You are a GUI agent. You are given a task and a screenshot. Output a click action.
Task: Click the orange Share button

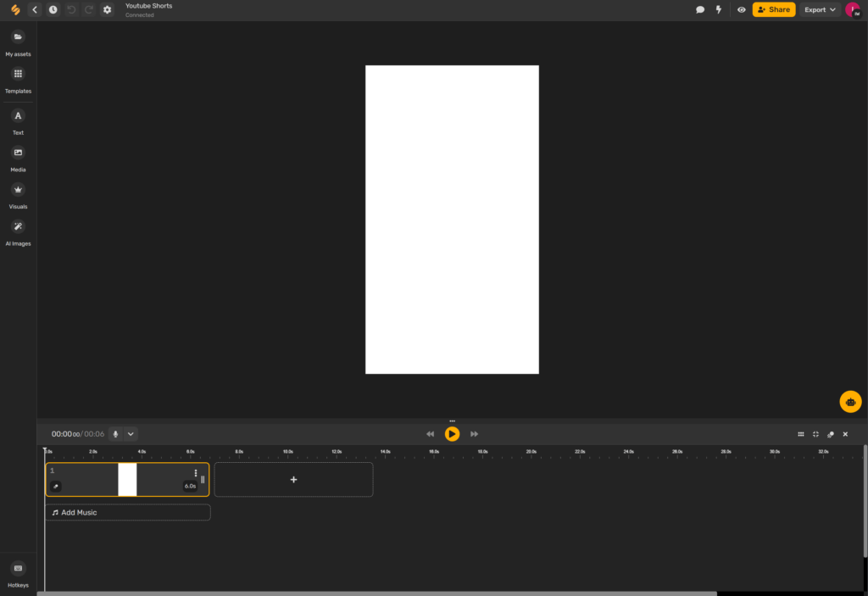[773, 9]
